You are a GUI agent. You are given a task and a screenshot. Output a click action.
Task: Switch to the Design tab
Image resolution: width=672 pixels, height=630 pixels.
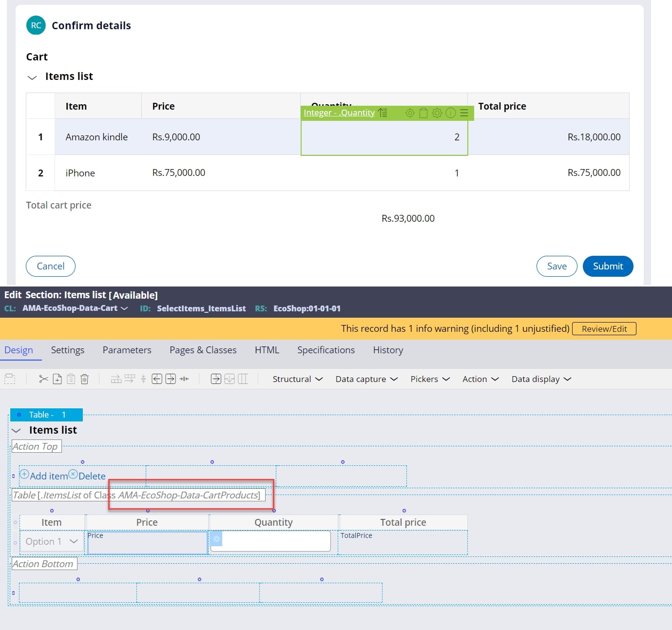(x=19, y=350)
